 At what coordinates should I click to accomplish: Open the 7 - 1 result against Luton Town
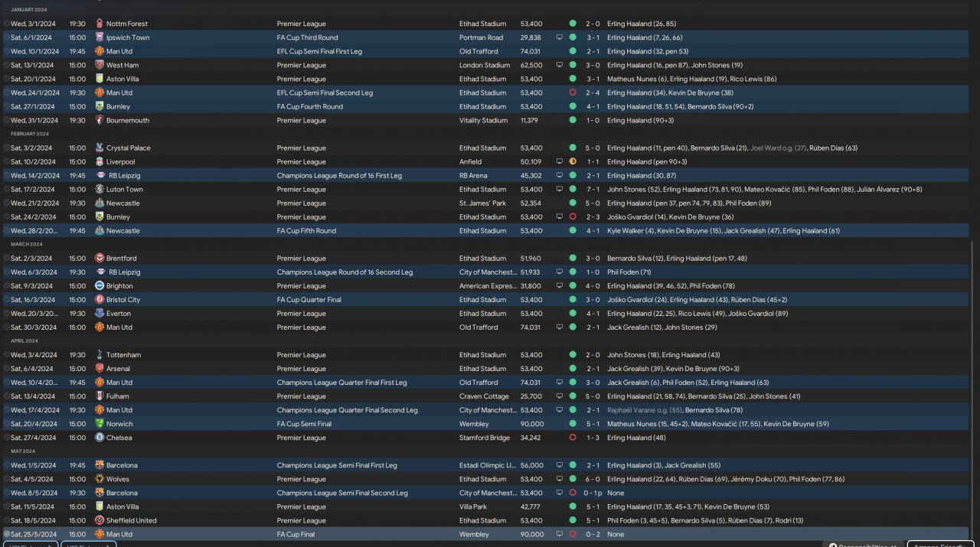[x=593, y=189]
